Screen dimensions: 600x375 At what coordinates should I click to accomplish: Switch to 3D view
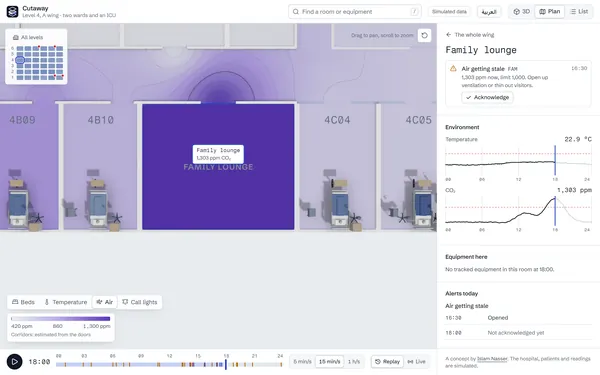pos(522,12)
